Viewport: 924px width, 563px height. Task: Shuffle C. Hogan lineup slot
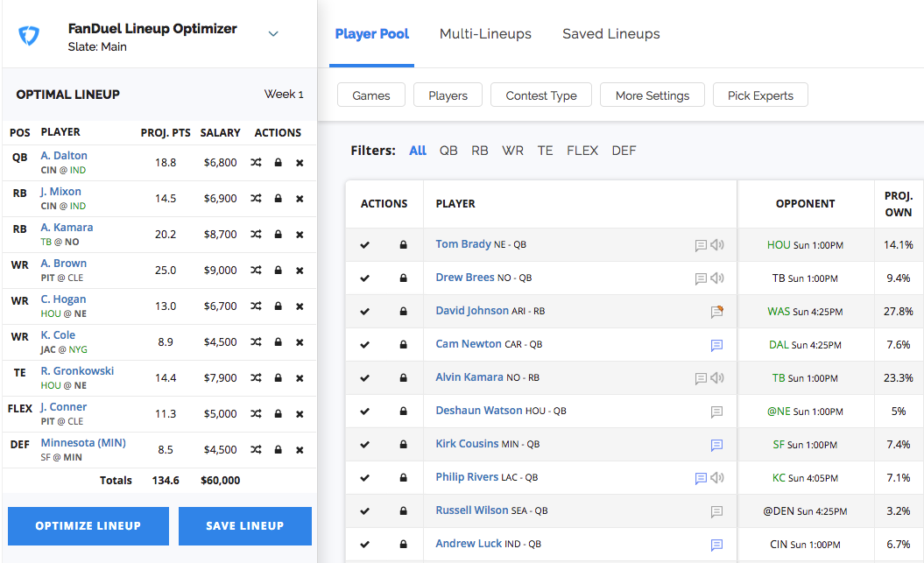[x=256, y=306]
